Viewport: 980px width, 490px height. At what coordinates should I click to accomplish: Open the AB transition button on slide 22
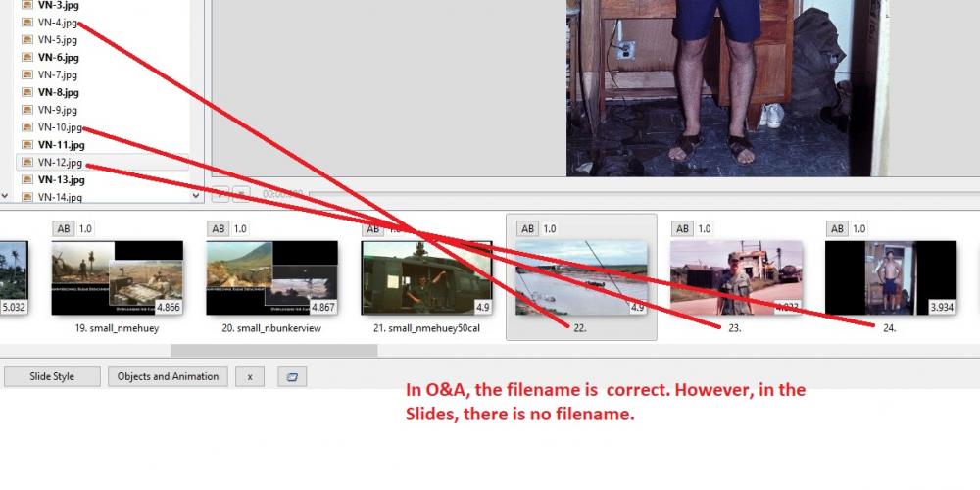pos(528,228)
